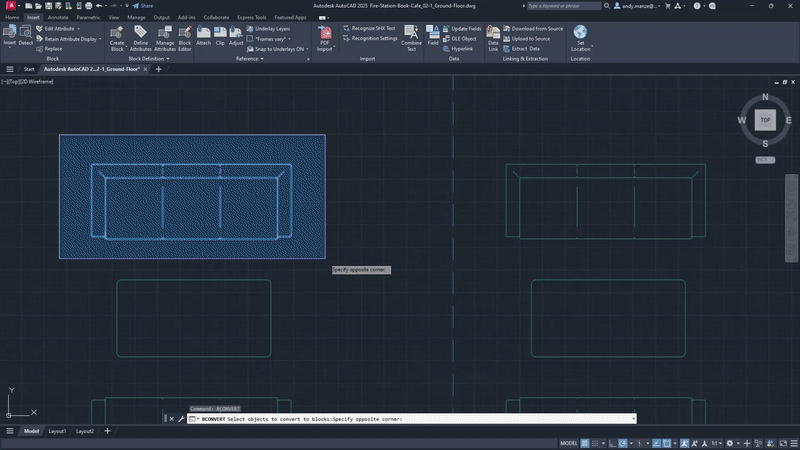The height and width of the screenshot is (450, 800).
Task: Click the status bar customization menu icon
Action: [x=794, y=443]
